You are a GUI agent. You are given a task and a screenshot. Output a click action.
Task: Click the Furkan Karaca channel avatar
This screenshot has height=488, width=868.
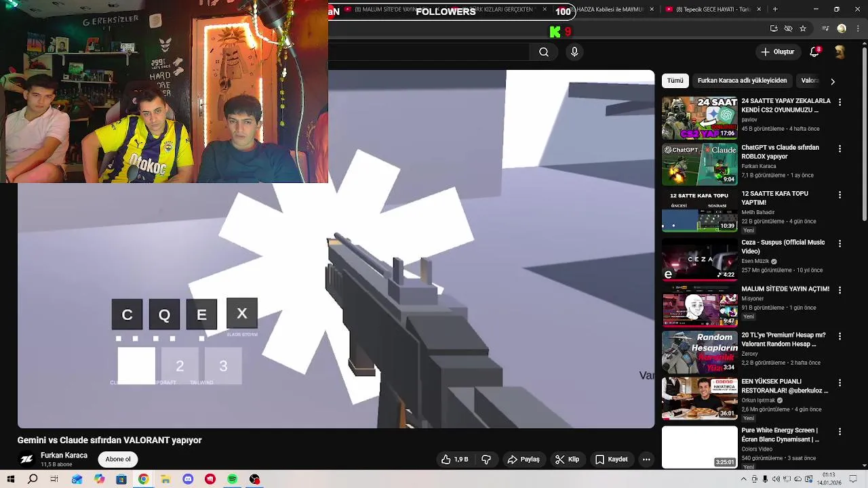(26, 460)
